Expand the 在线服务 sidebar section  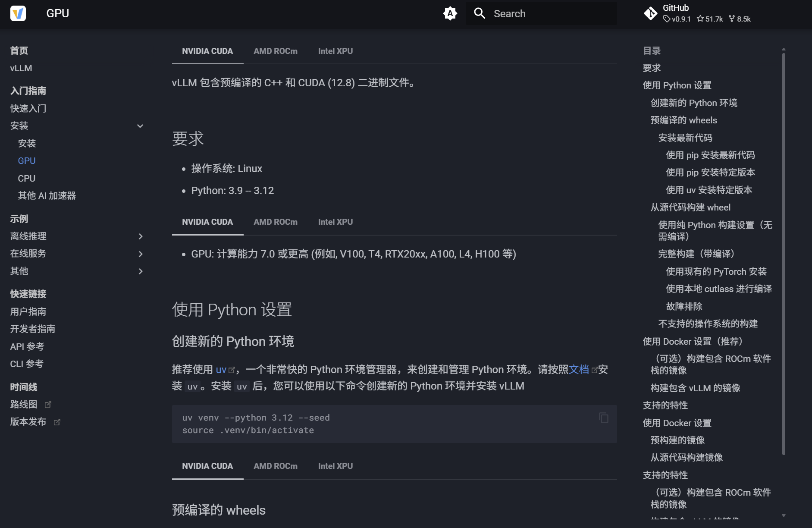(x=141, y=254)
